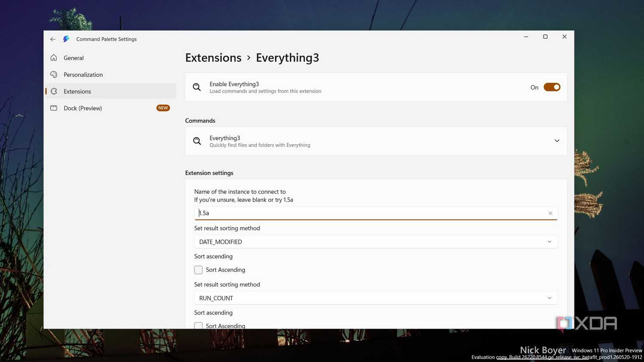Click the Extensions breadcrumb link
Image resolution: width=644 pixels, height=362 pixels.
[x=213, y=57]
